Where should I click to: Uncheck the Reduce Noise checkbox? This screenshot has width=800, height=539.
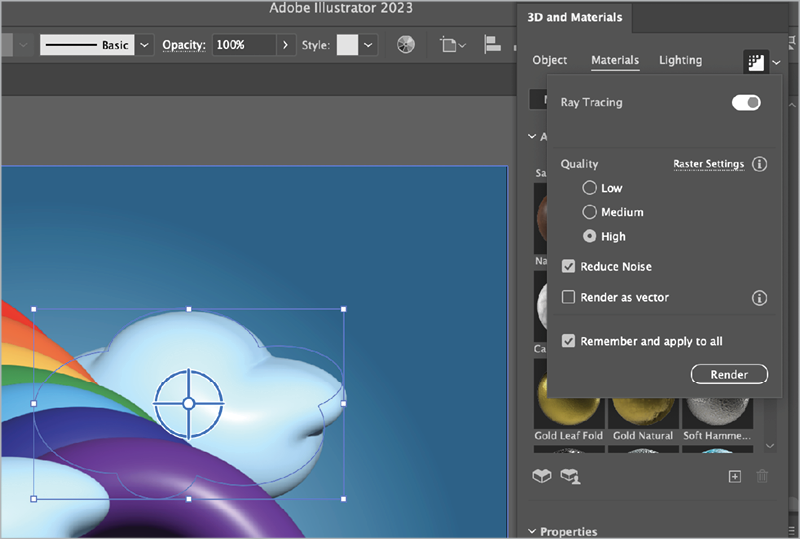coord(568,266)
